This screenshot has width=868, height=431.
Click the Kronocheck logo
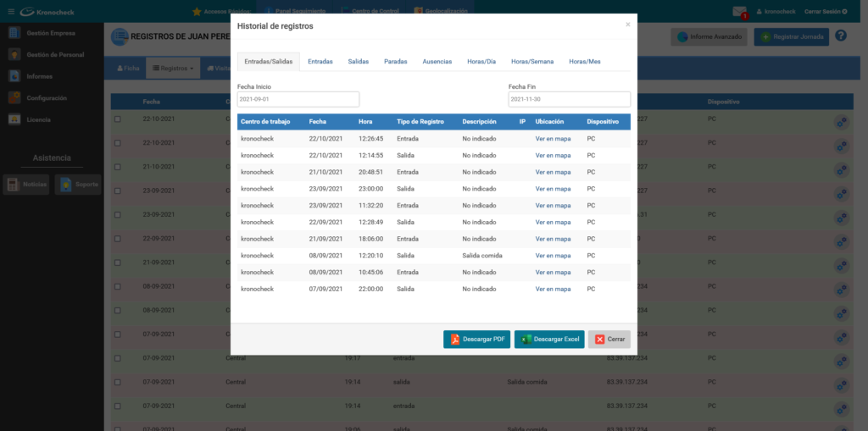pos(47,12)
